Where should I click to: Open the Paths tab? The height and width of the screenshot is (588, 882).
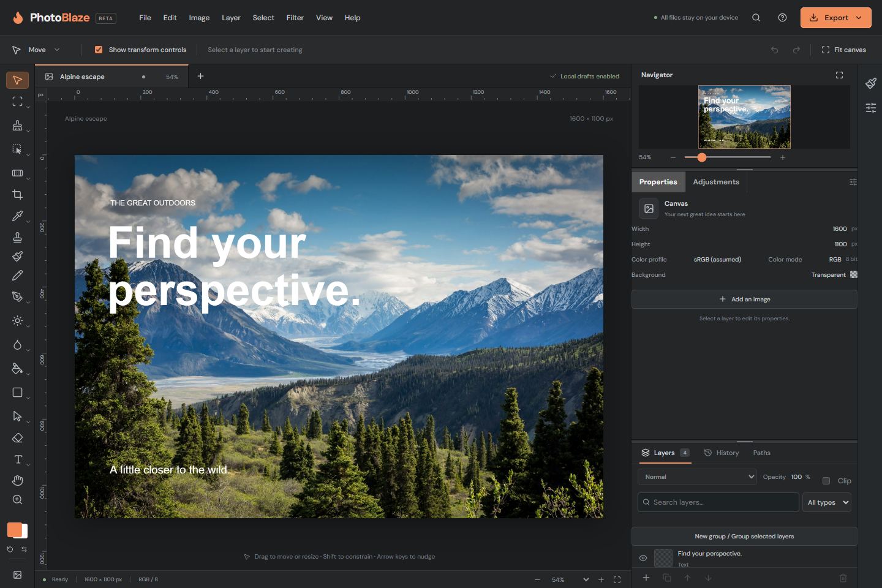point(762,453)
